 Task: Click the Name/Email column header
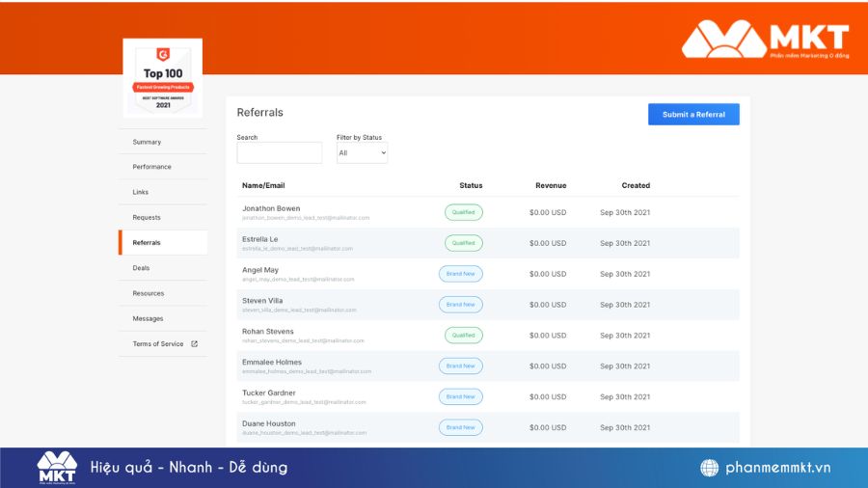coord(263,185)
